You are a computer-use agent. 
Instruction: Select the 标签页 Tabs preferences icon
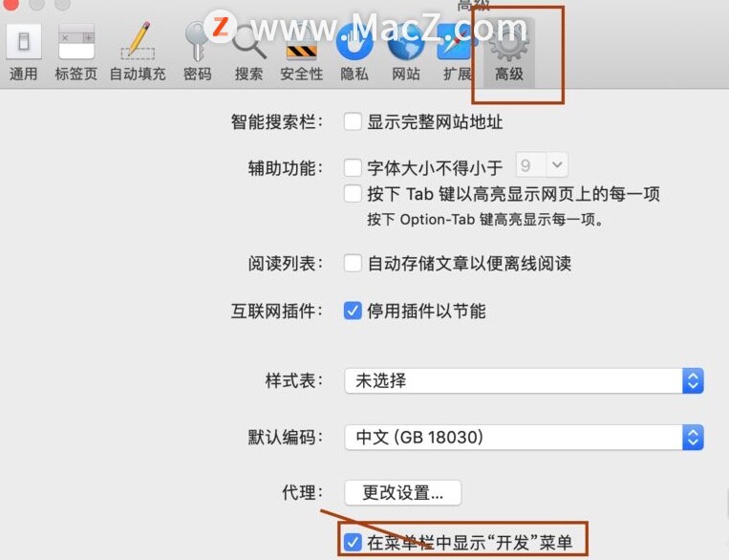[x=76, y=53]
